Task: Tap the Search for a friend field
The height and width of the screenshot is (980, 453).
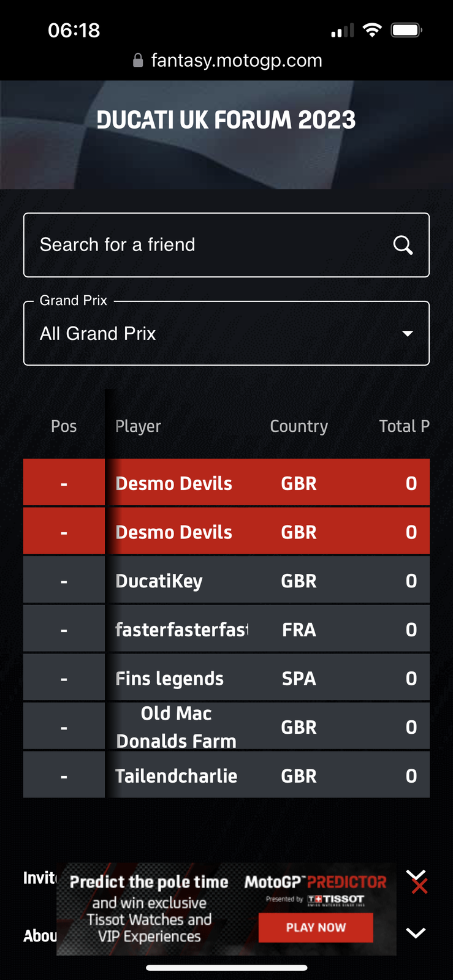Action: click(226, 245)
